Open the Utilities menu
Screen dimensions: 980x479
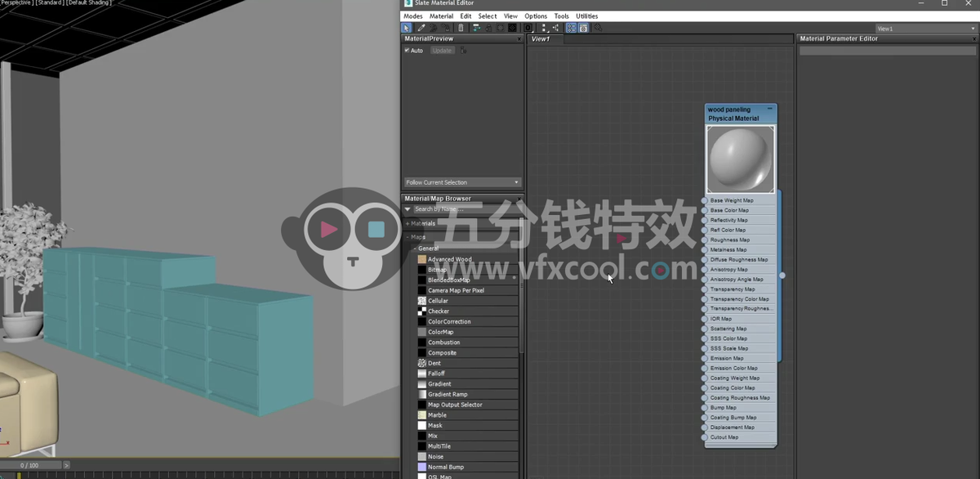pyautogui.click(x=587, y=16)
